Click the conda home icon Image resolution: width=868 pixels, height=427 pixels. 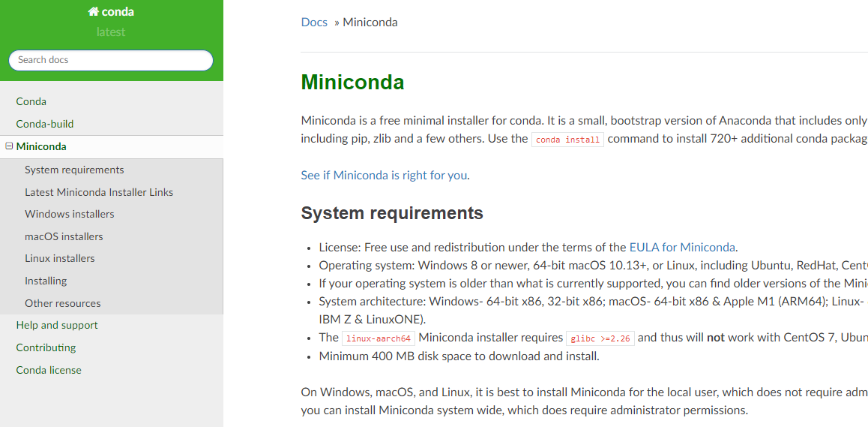(93, 12)
